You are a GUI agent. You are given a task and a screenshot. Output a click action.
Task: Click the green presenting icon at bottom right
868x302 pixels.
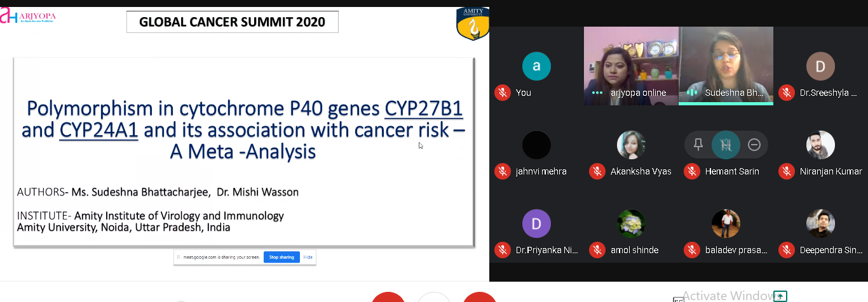click(780, 296)
